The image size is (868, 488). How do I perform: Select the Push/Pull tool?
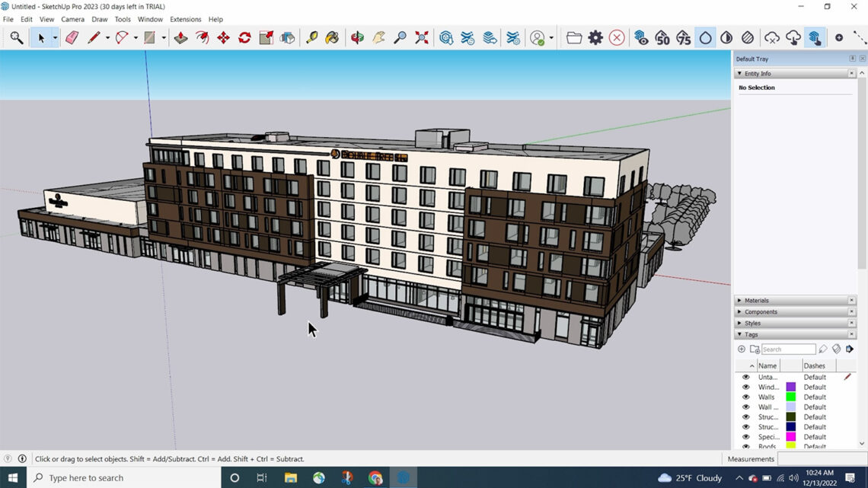(x=181, y=37)
